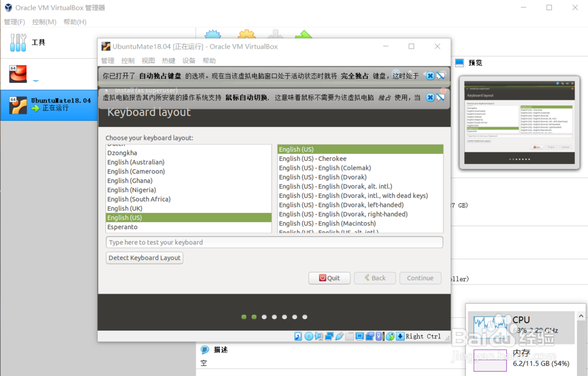This screenshot has height=376, width=588.
Task: Dismiss the keyboard auto-capture notification
Action: tap(430, 76)
